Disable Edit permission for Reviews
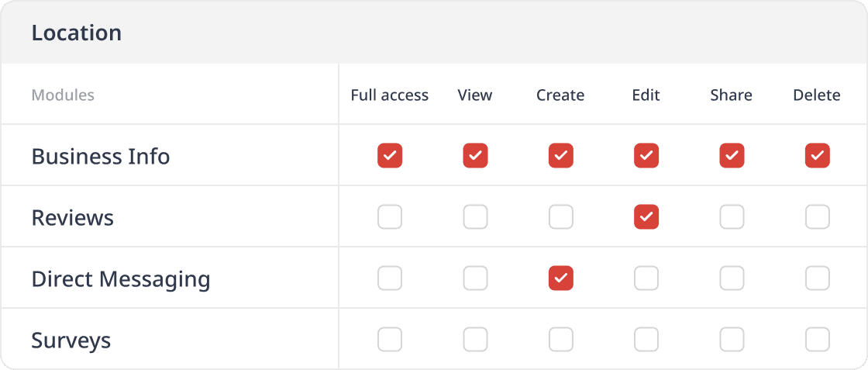The width and height of the screenshot is (868, 370). coord(646,217)
